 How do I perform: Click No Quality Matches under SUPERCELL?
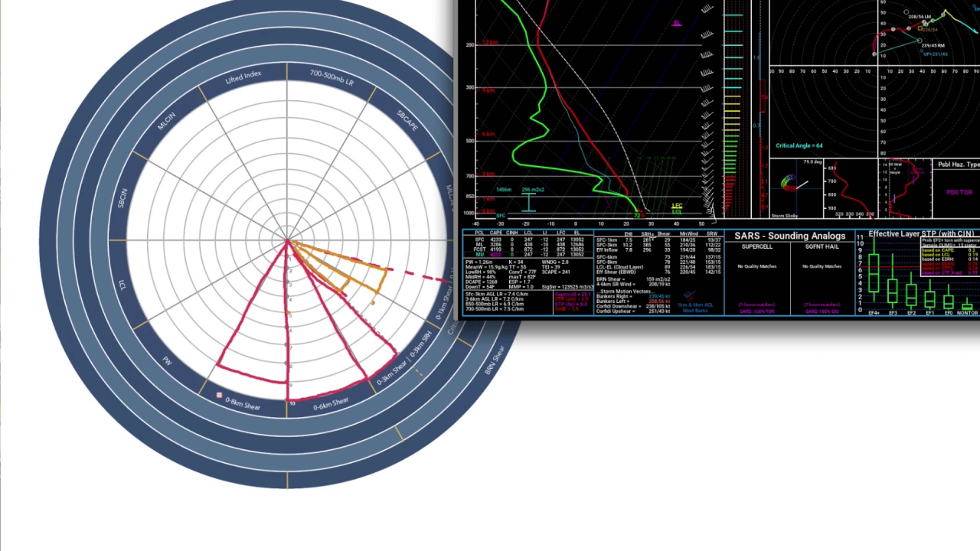pyautogui.click(x=757, y=266)
